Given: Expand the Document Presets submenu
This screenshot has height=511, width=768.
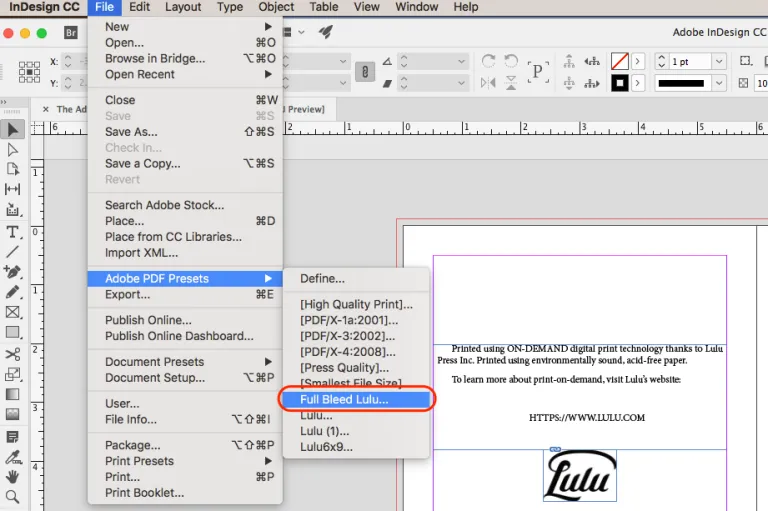Looking at the screenshot, I should (185, 362).
